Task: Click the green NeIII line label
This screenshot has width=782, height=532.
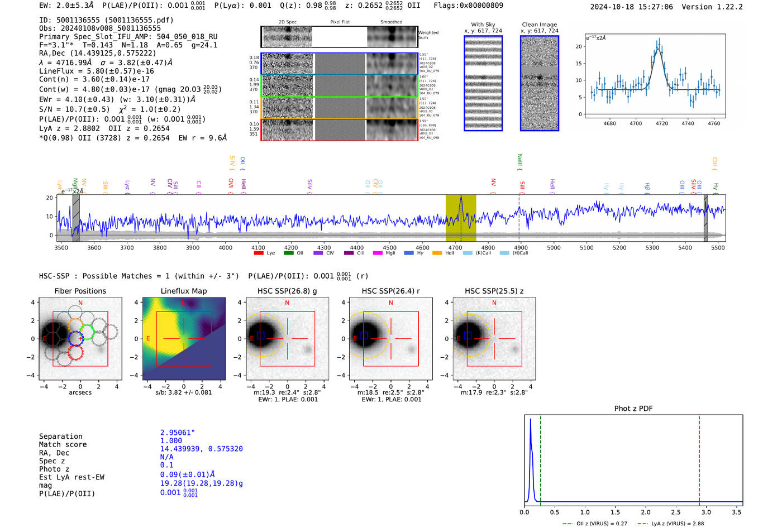Action: pos(519,162)
